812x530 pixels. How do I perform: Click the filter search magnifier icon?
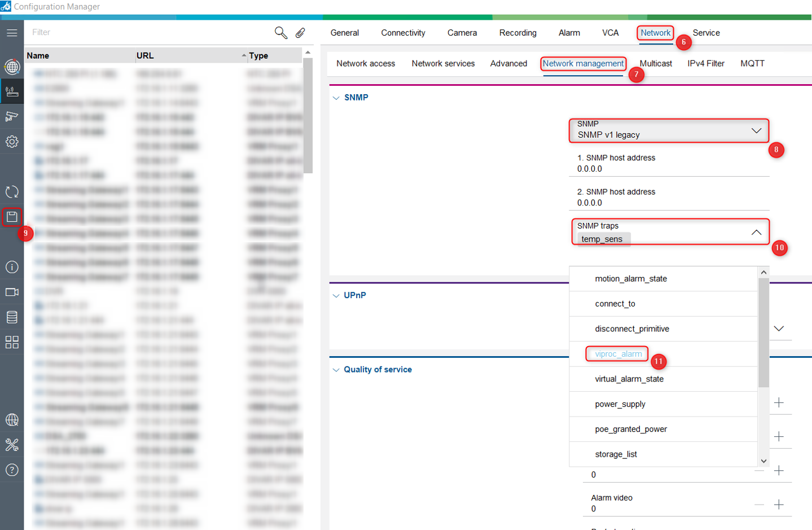280,33
